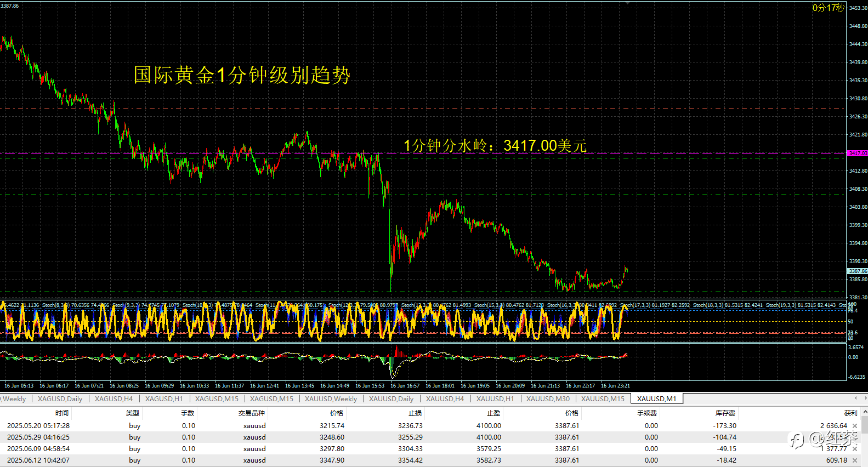This screenshot has height=467, width=868.
Task: Sort orders by 时间 column header
Action: pos(62,413)
